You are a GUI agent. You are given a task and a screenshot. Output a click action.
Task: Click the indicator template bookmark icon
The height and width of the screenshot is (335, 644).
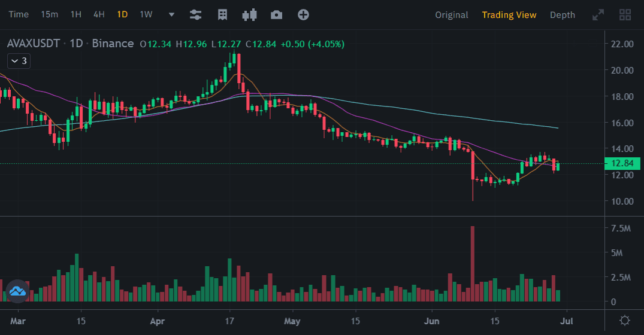click(222, 14)
